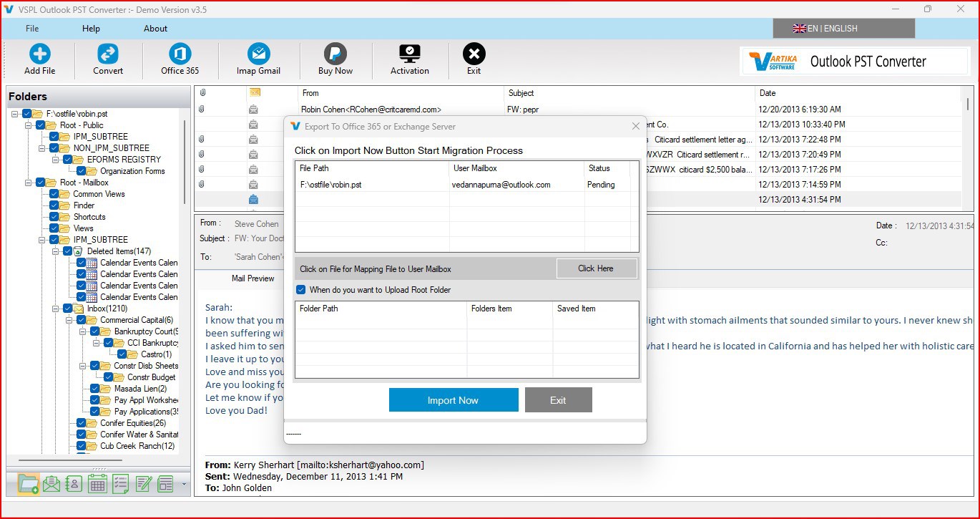Screen dimensions: 980x519
Task: Select the folder view icon in bottom bar
Action: click(x=29, y=484)
